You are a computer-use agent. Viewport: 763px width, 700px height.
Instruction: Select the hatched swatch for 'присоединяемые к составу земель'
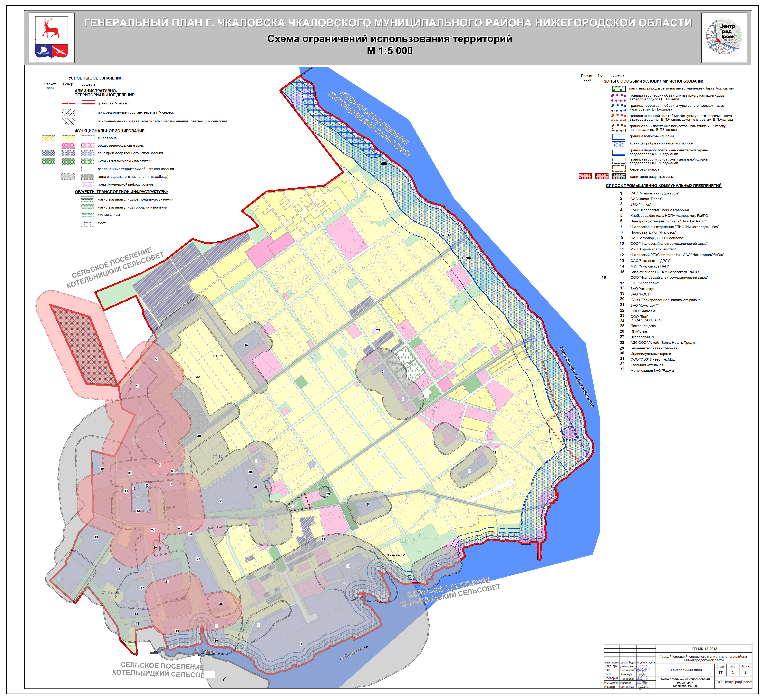pyautogui.click(x=69, y=113)
